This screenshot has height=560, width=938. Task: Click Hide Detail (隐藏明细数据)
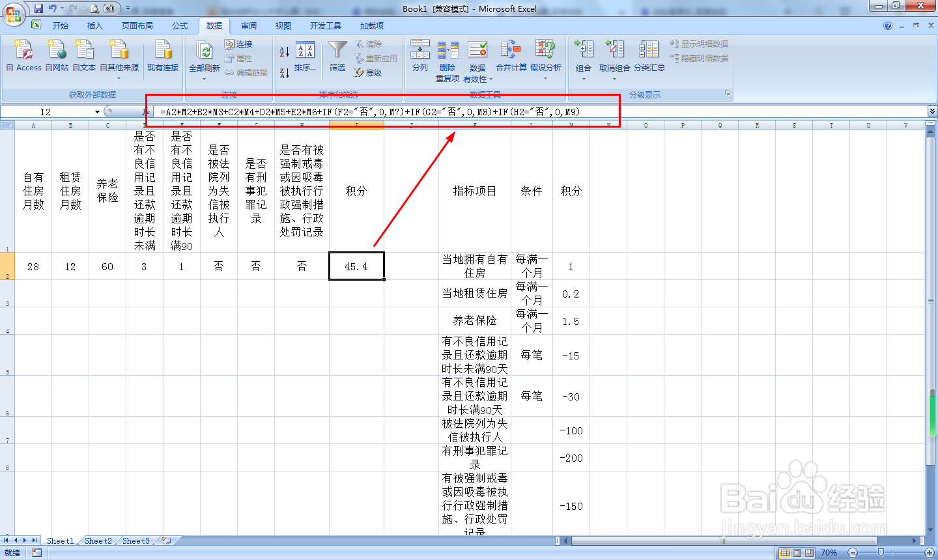tap(699, 58)
